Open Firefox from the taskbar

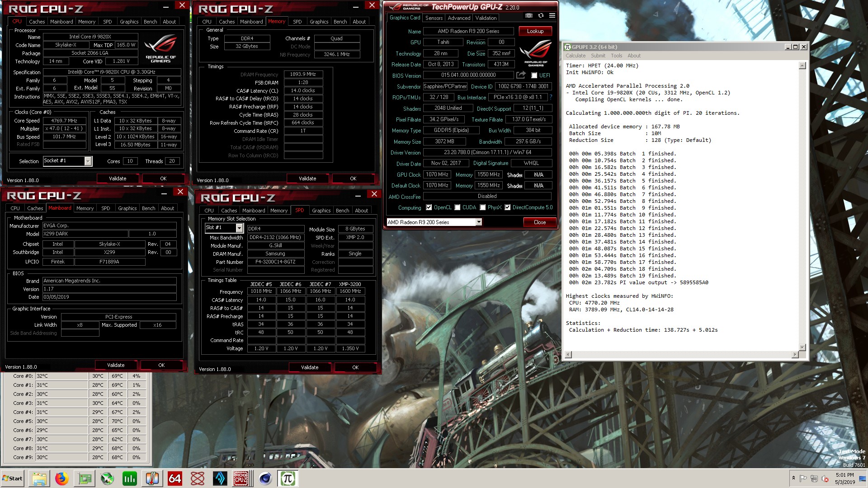pyautogui.click(x=62, y=479)
